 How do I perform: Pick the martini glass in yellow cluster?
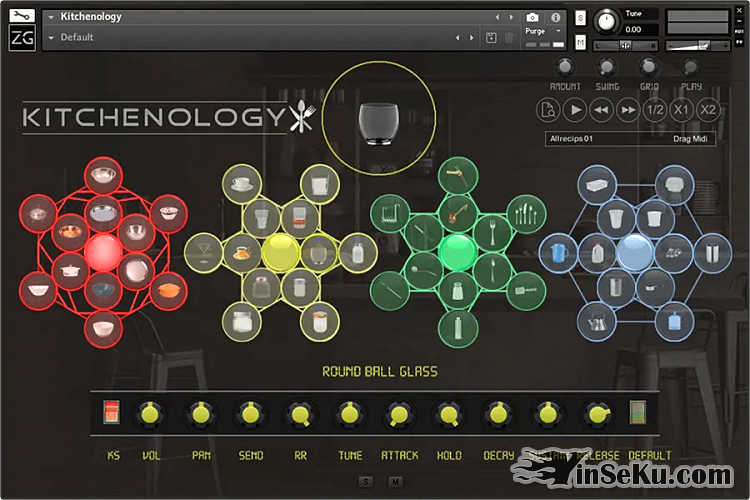203,252
